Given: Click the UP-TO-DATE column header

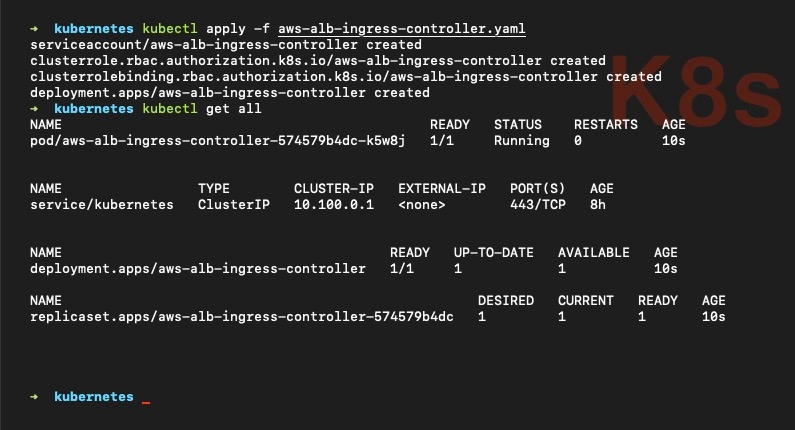Looking at the screenshot, I should click(x=494, y=252).
